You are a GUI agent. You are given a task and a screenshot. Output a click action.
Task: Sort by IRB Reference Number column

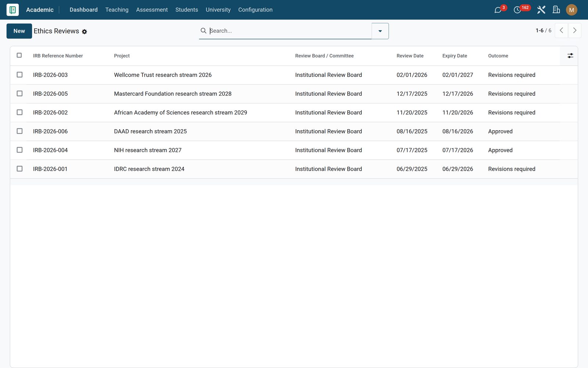[58, 56]
